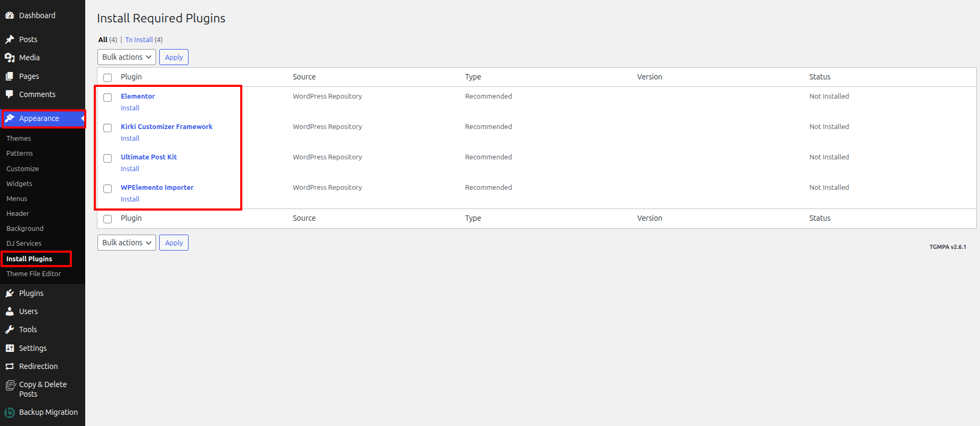This screenshot has width=980, height=426.
Task: Collapse the Appearance menu arrow
Action: (82, 118)
